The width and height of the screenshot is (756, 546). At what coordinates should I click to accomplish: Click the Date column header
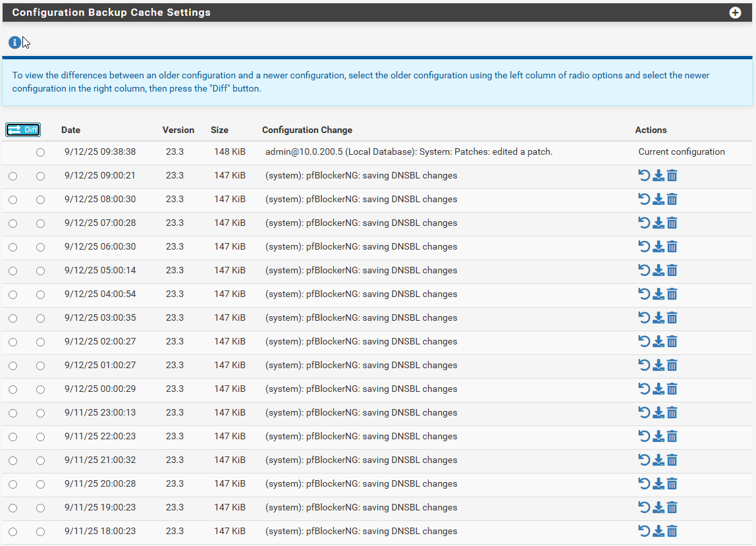click(x=70, y=130)
